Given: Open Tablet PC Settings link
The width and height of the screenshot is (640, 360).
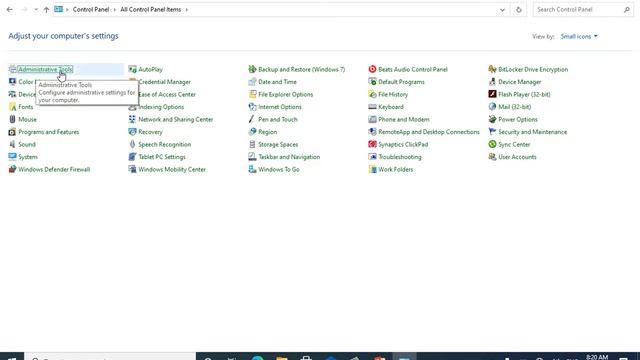Looking at the screenshot, I should coord(162,157).
